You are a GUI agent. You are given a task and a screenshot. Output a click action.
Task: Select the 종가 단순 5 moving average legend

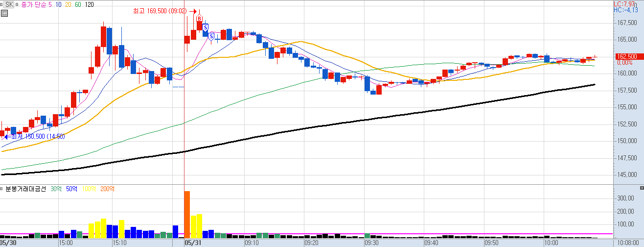(36, 4)
